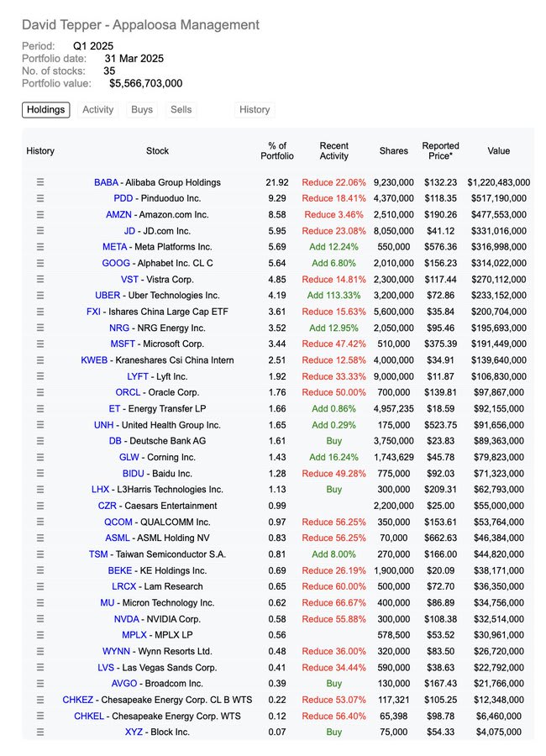Click the '31 Mar 2025' portfolio date
This screenshot has height=756, width=546.
pyautogui.click(x=134, y=58)
